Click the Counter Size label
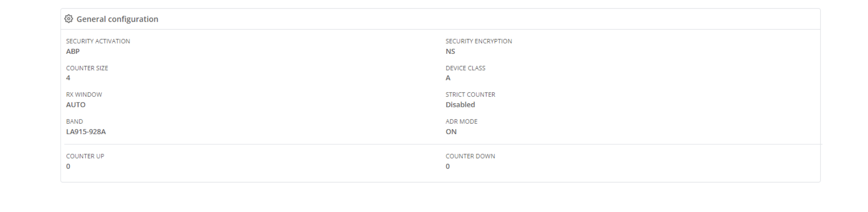The image size is (868, 212). pyautogui.click(x=87, y=68)
